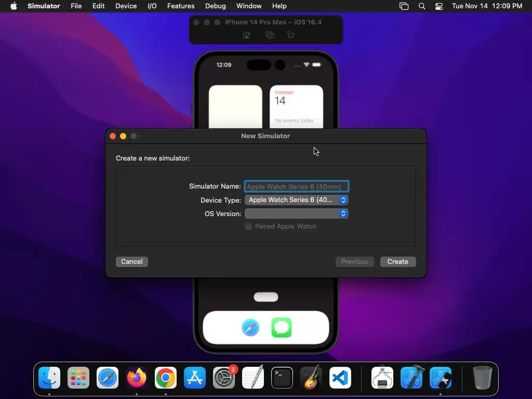Click the Cancel button
Screen dimensions: 532x399
click(x=132, y=262)
